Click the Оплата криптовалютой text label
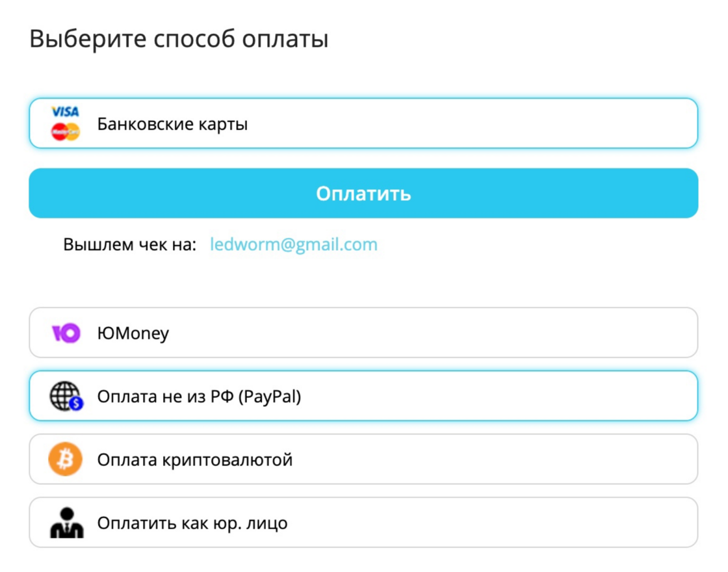Viewport: 728px width, 572px height. tap(194, 460)
